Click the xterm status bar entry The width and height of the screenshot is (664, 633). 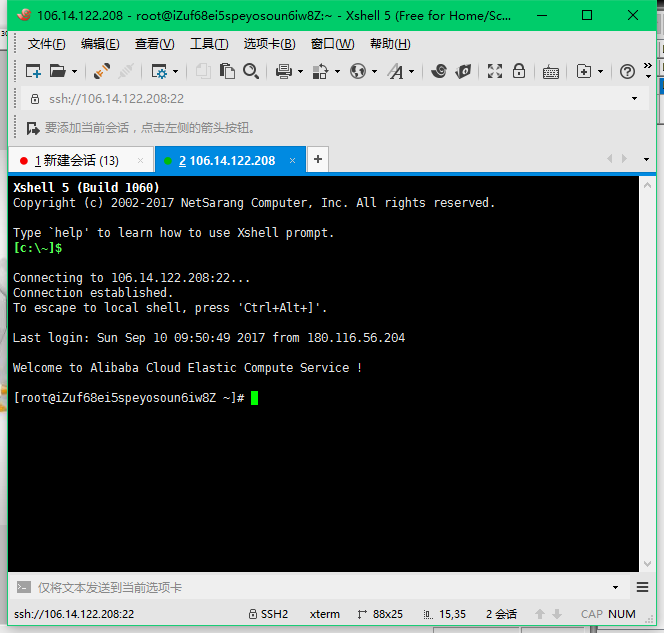click(324, 614)
